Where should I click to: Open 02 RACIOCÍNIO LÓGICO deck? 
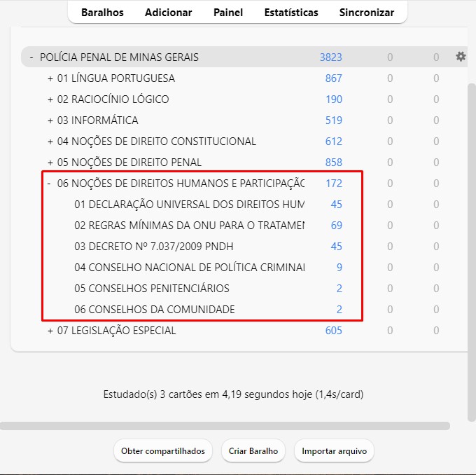click(113, 99)
